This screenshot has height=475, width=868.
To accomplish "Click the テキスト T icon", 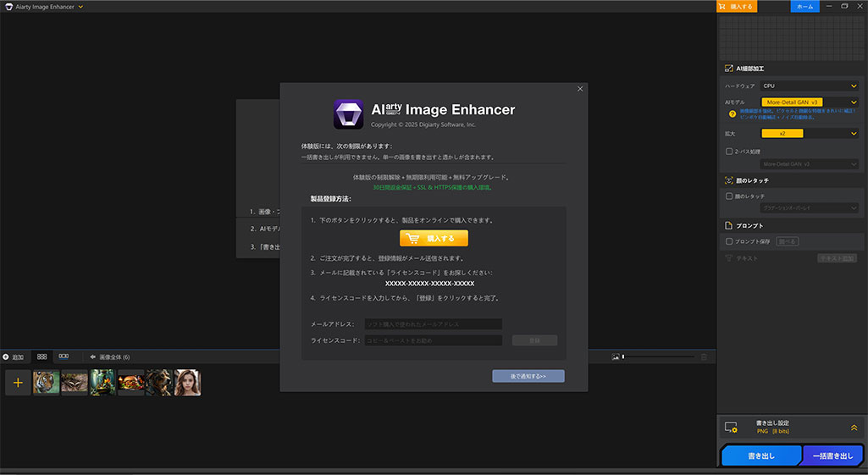I will pos(728,258).
